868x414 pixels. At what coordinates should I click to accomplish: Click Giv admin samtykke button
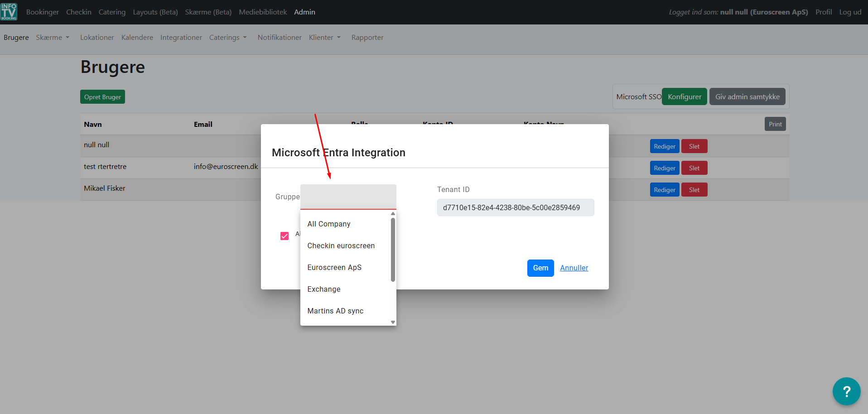[x=747, y=96]
